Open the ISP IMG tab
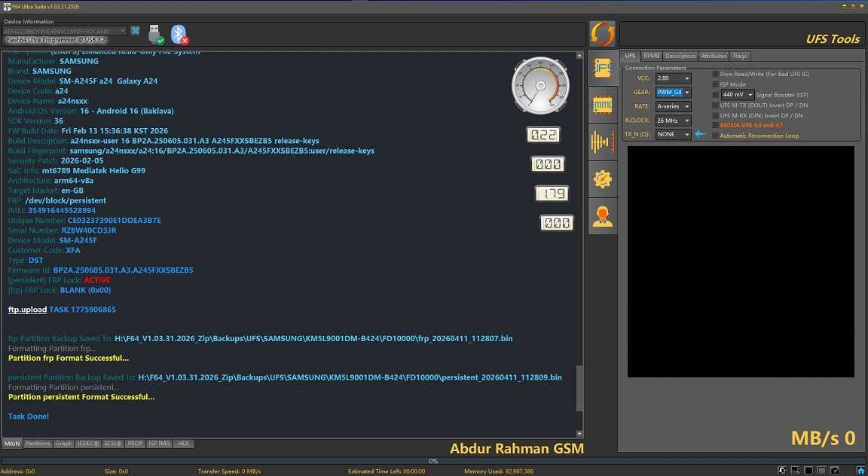 [x=160, y=444]
